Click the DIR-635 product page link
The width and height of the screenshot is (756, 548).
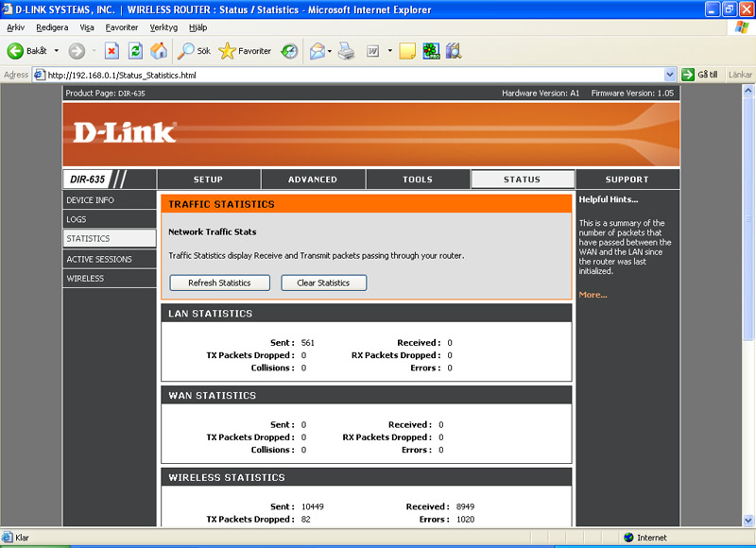pos(131,94)
